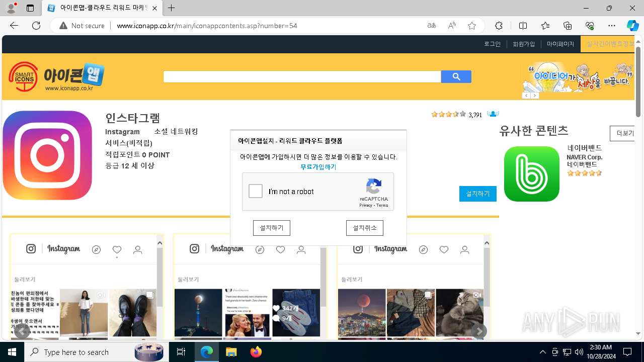Click the first screenshot panel scrollbar up arrow
This screenshot has height=362, width=644.
pos(159,243)
